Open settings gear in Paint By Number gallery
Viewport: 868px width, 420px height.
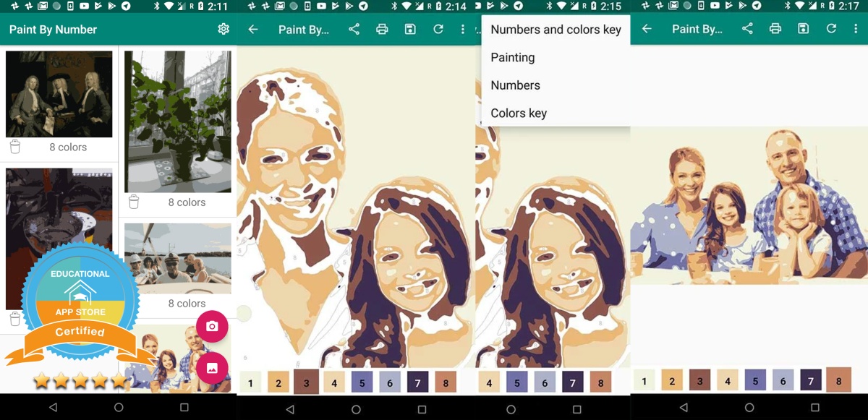[x=224, y=29]
